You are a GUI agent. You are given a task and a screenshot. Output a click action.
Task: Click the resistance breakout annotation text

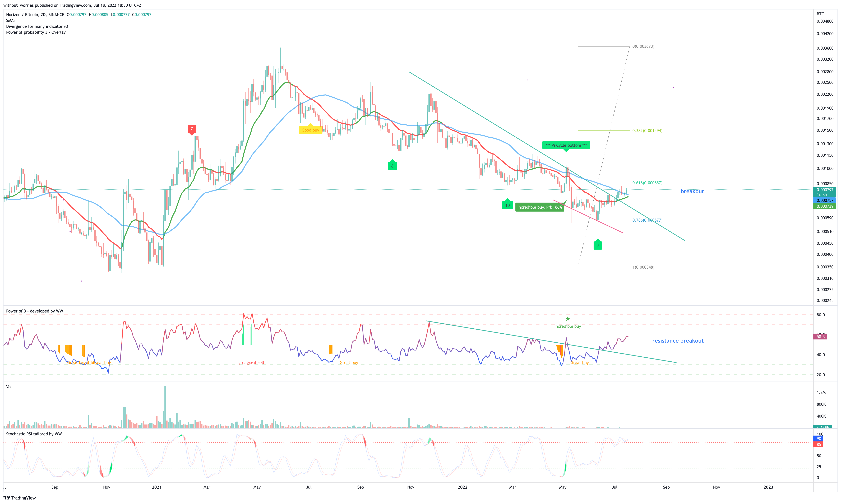pyautogui.click(x=678, y=341)
